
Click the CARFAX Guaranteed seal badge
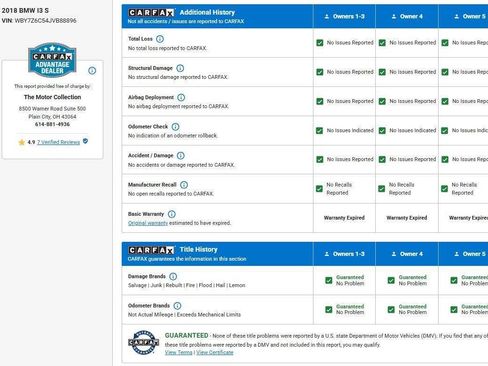tap(144, 342)
